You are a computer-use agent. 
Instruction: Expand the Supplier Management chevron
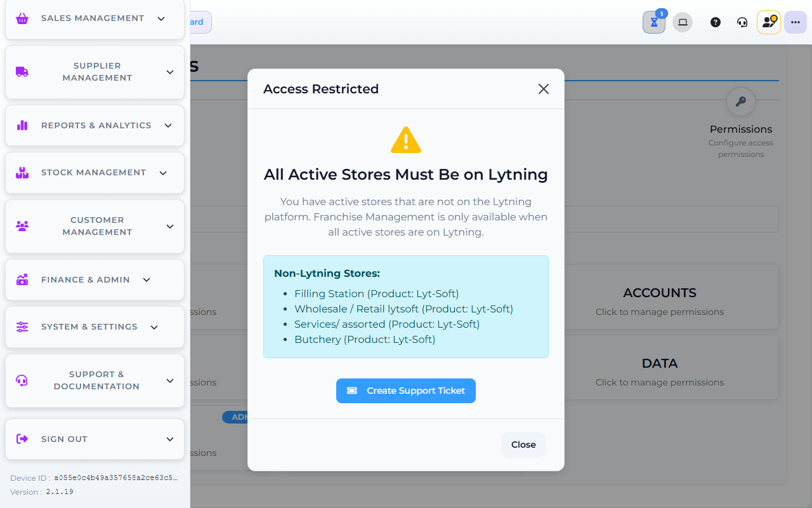tap(170, 72)
